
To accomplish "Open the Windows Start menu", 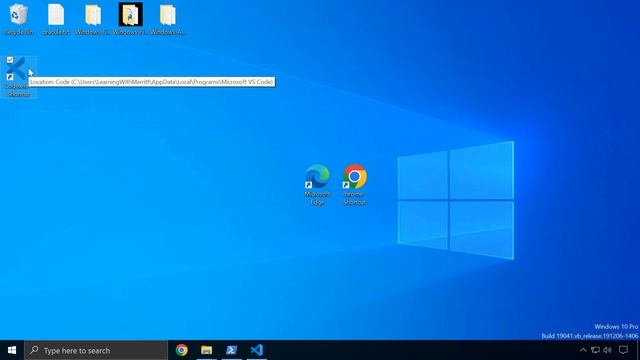I will coord(12,350).
